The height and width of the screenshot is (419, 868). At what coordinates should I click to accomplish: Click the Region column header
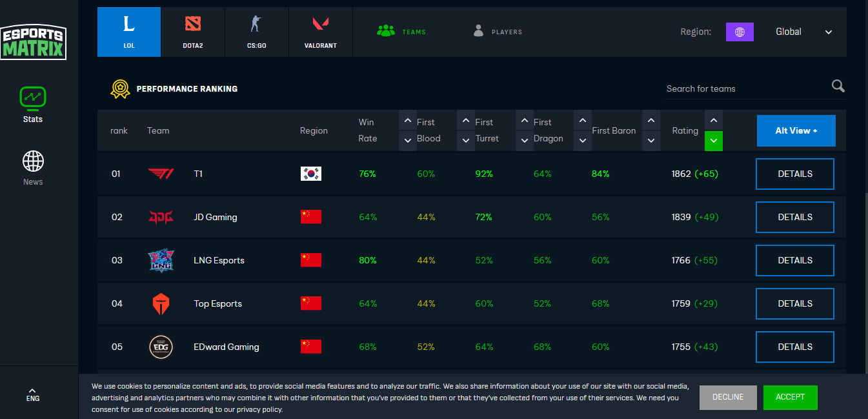pyautogui.click(x=314, y=130)
